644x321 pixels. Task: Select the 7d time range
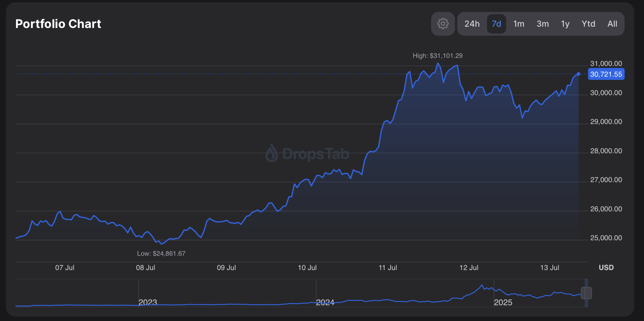[x=496, y=24]
